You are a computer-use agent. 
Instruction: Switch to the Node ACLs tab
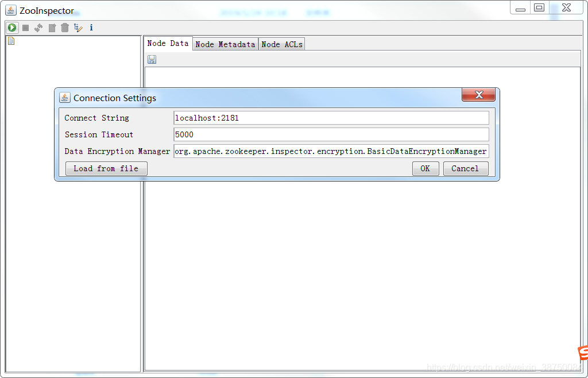(x=282, y=44)
